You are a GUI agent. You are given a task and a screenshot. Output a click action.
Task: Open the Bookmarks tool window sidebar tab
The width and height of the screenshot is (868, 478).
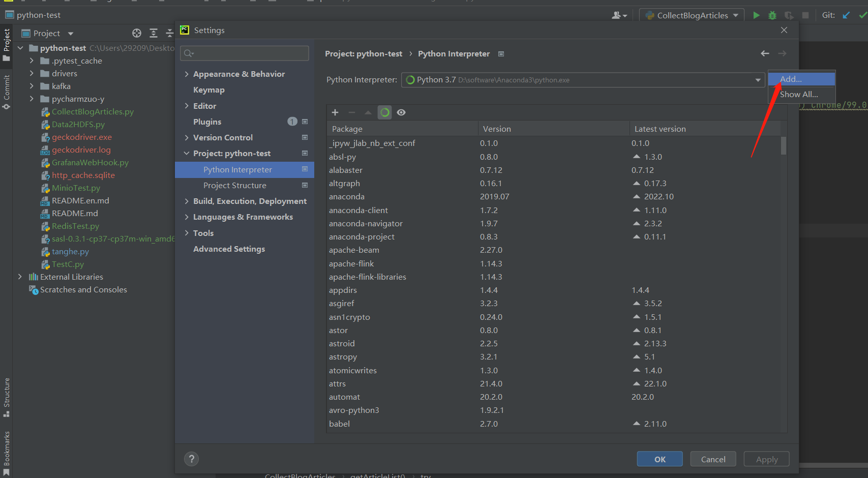pyautogui.click(x=7, y=453)
